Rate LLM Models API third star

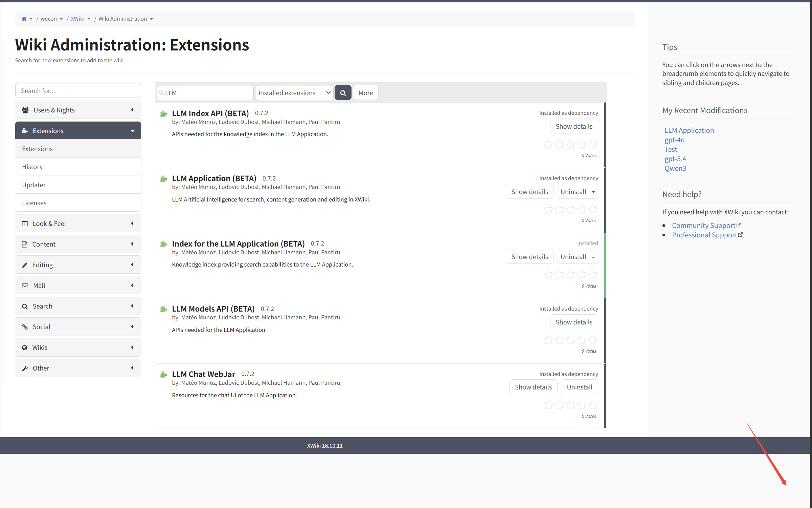pyautogui.click(x=570, y=340)
